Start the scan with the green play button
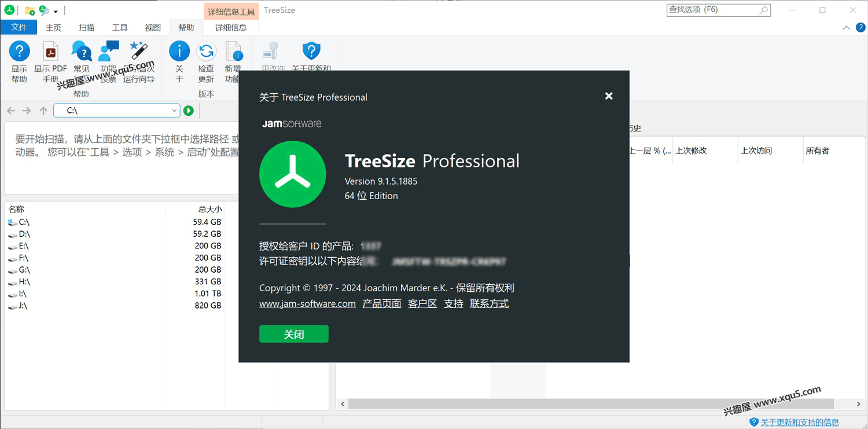This screenshot has width=868, height=429. (x=189, y=111)
